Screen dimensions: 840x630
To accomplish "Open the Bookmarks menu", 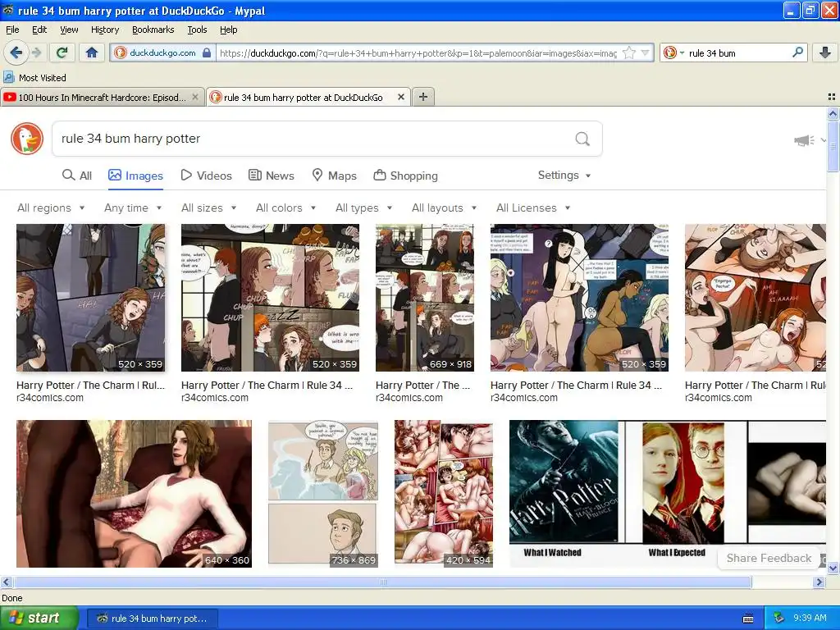I will [x=153, y=30].
